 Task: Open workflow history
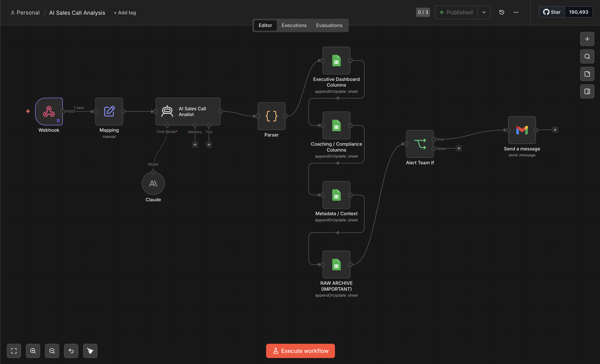coord(502,12)
